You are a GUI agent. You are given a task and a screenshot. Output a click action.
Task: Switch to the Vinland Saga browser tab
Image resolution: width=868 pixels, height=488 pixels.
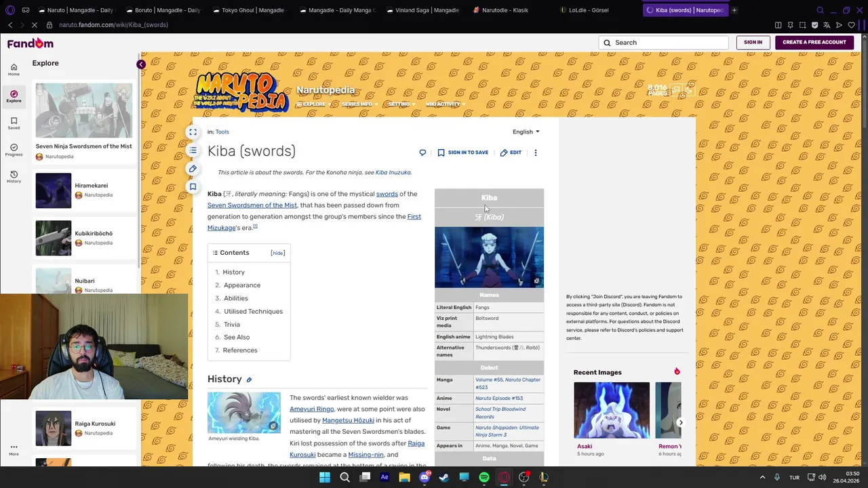click(x=422, y=10)
